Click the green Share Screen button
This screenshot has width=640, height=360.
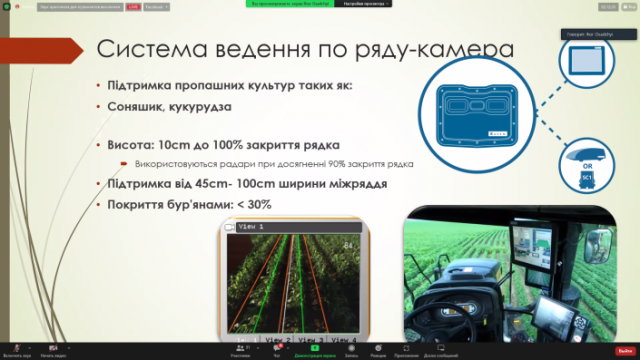(315, 351)
